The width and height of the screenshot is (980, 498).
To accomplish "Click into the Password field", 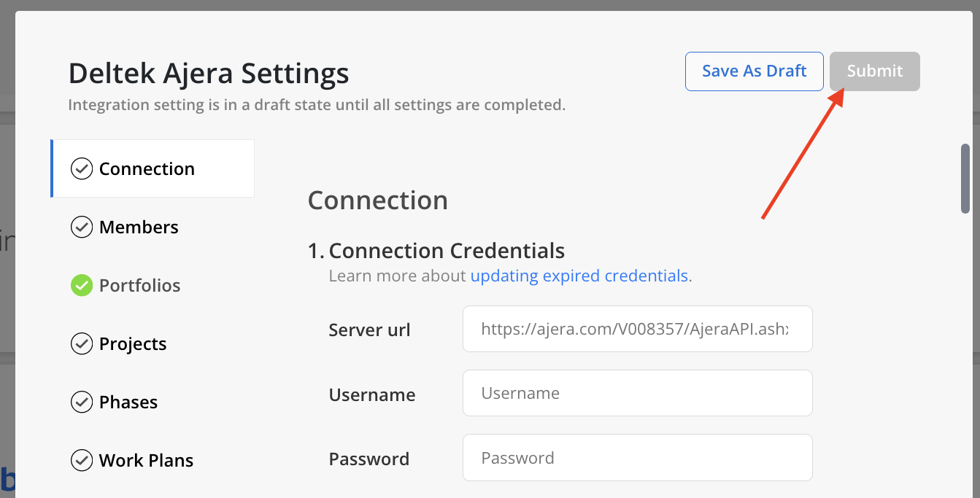I will pyautogui.click(x=637, y=457).
